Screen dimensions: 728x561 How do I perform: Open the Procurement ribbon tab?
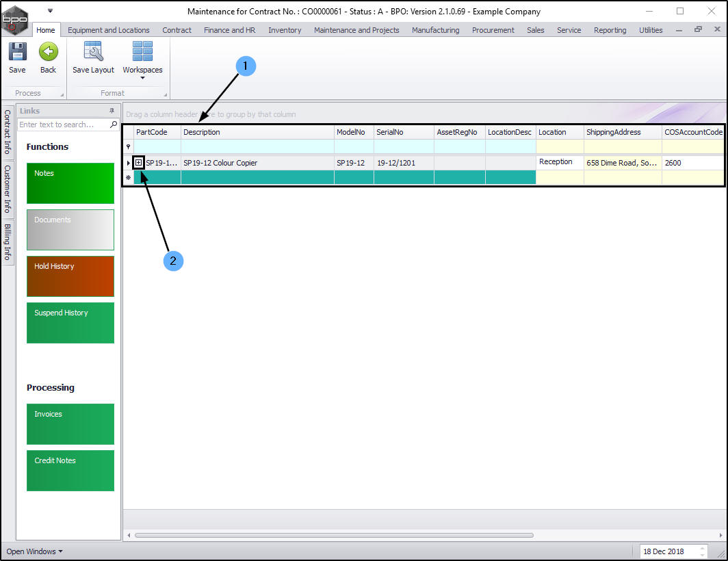coord(493,30)
